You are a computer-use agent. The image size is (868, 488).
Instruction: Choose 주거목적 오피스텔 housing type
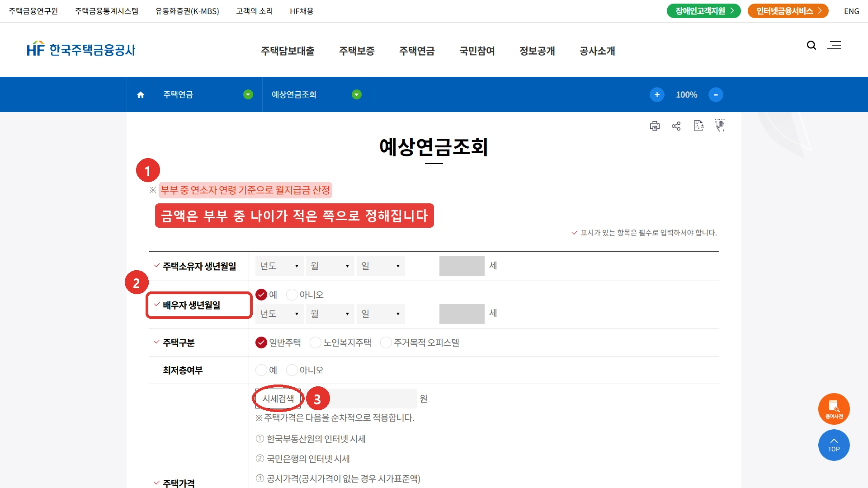(386, 343)
